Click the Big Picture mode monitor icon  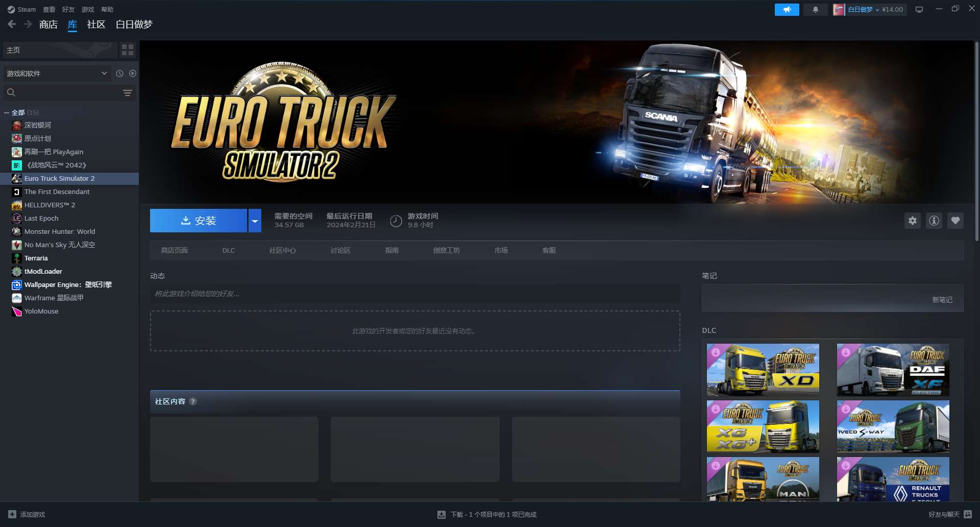[x=919, y=10]
